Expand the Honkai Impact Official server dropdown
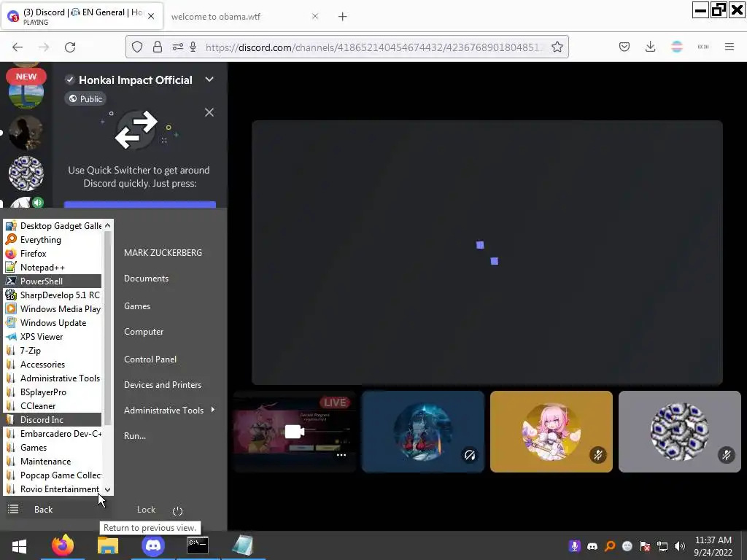 (x=209, y=79)
